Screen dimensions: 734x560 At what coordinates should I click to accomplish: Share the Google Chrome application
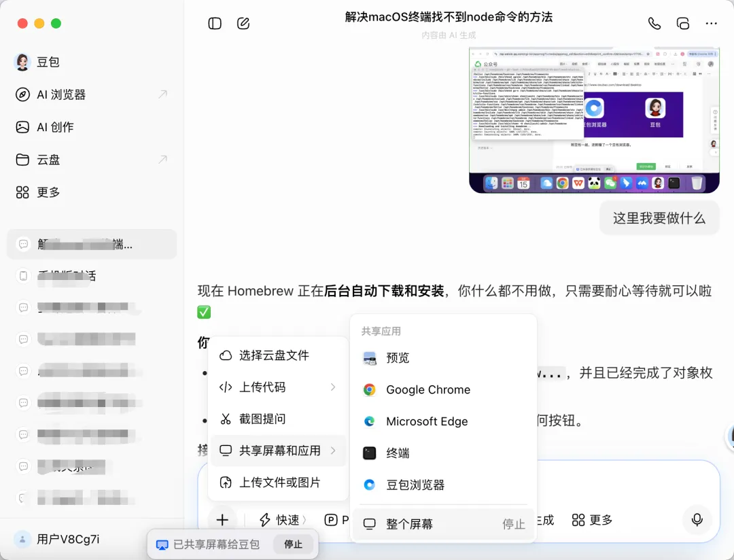pyautogui.click(x=443, y=389)
